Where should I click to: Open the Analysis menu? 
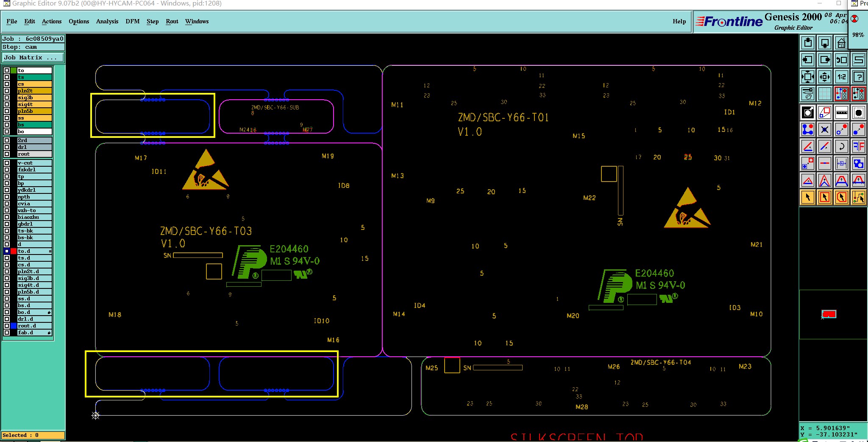107,21
